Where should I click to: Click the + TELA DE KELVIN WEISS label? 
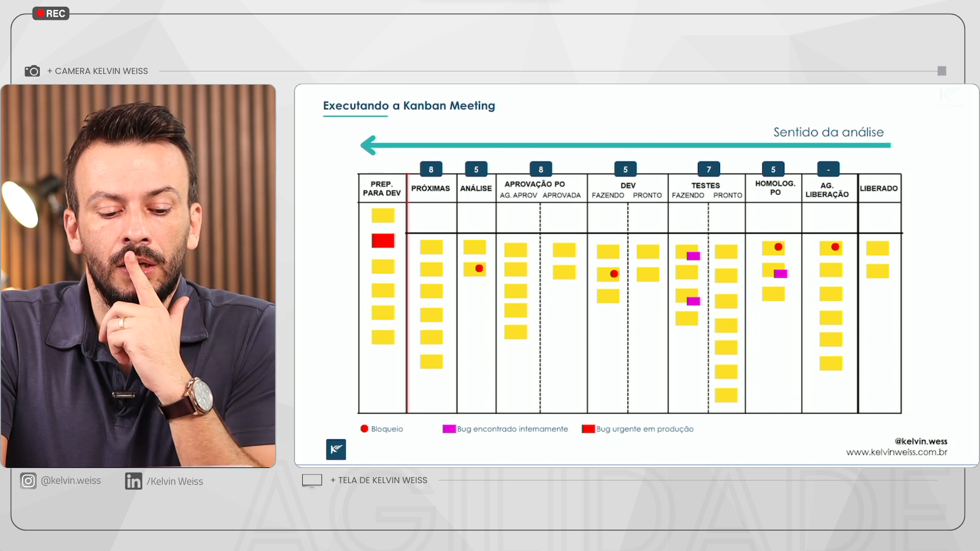click(379, 480)
